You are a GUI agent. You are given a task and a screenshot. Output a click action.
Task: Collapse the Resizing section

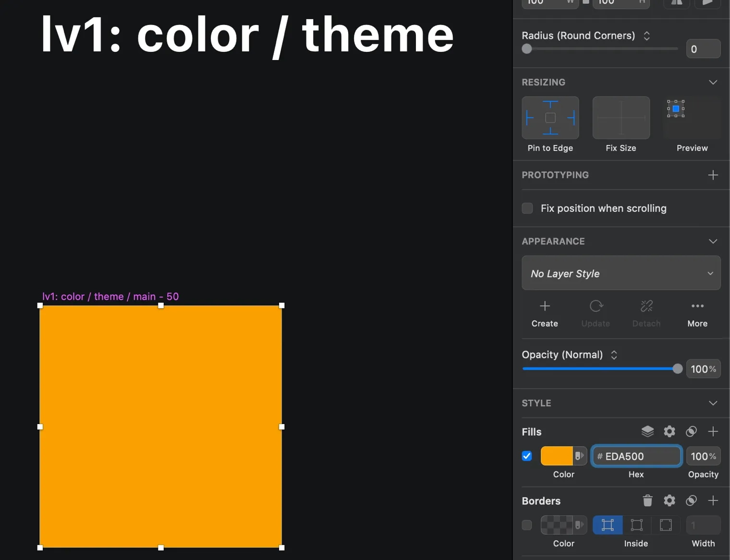click(x=713, y=82)
